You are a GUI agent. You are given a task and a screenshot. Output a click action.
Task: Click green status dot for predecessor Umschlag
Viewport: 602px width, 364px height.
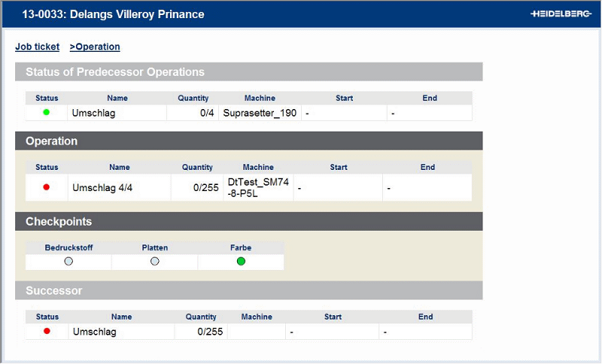pos(46,113)
